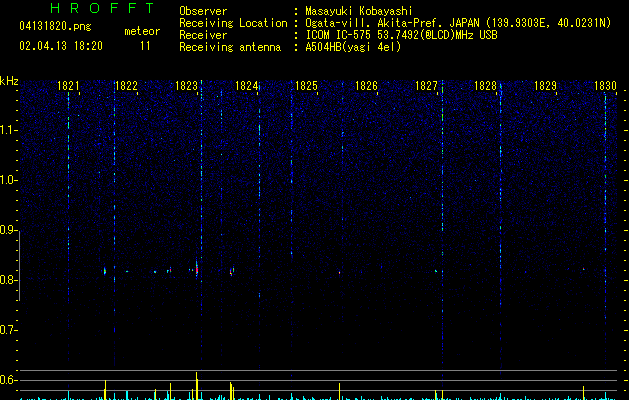Click the 1822 time marker
Viewport: 629px width, 400px height.
pos(126,86)
